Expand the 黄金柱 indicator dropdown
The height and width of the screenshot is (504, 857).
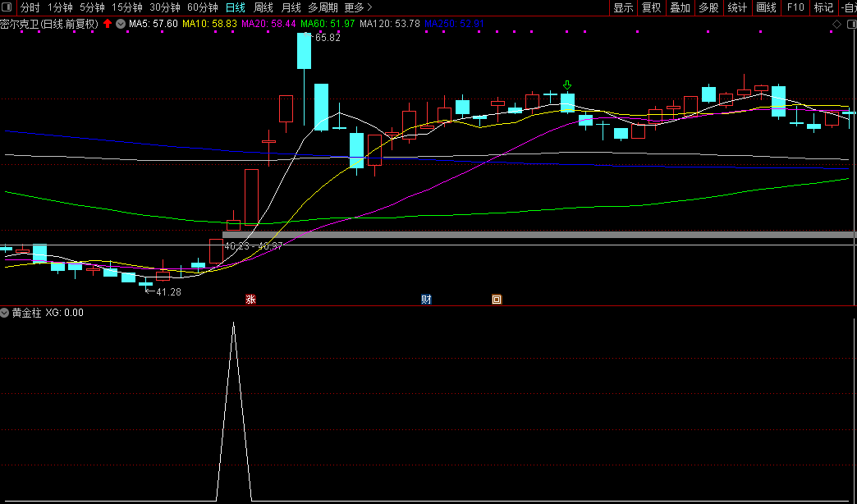pos(5,313)
